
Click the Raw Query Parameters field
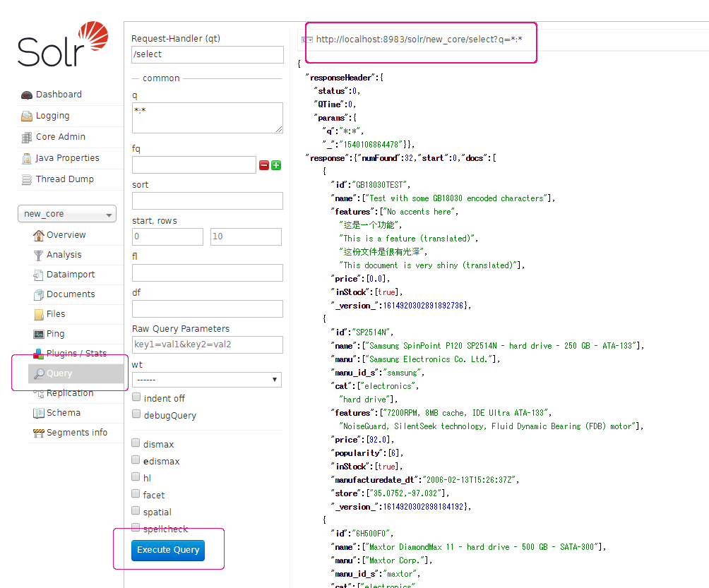tap(208, 345)
